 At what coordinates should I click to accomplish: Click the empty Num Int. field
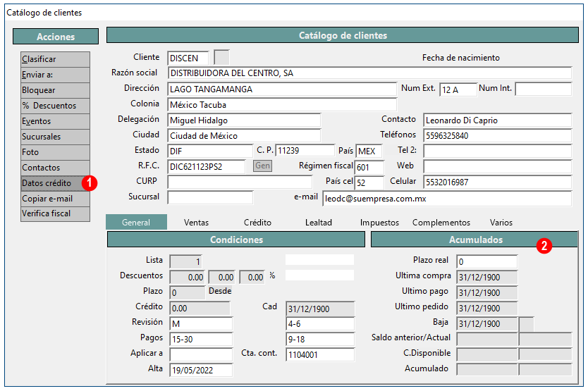pyautogui.click(x=544, y=89)
